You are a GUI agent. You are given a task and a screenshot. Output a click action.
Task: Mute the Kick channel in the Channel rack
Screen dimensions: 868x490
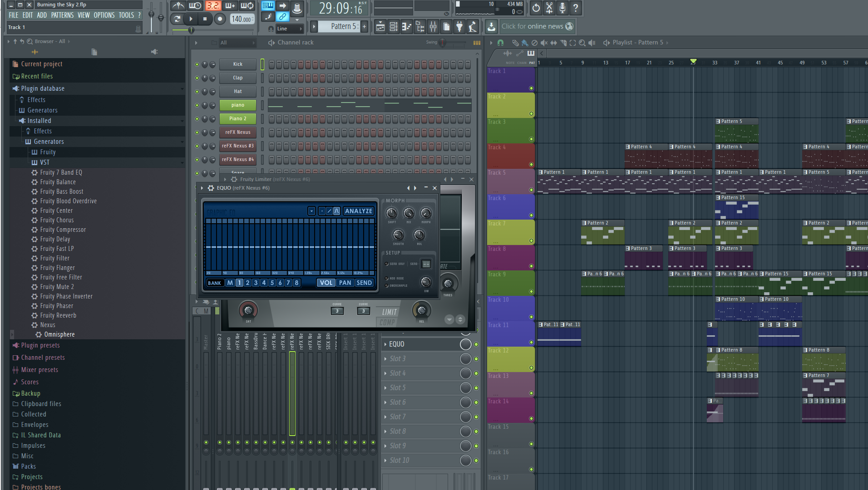[197, 64]
